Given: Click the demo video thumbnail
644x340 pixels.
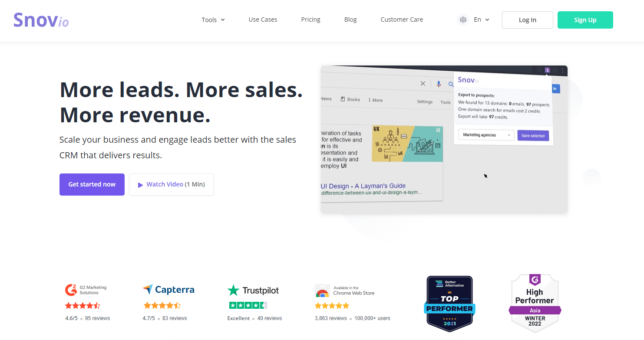Looking at the screenshot, I should [x=444, y=139].
